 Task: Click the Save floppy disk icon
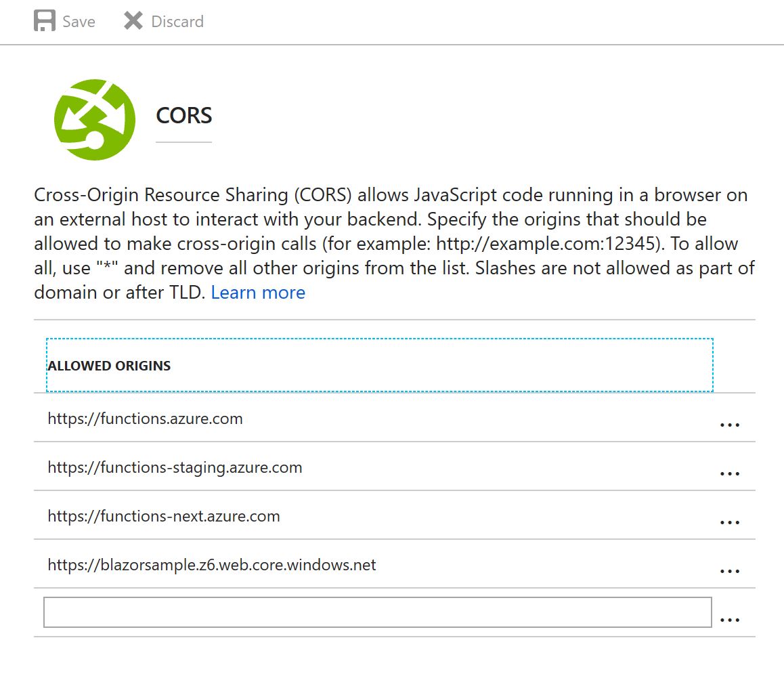(x=45, y=21)
